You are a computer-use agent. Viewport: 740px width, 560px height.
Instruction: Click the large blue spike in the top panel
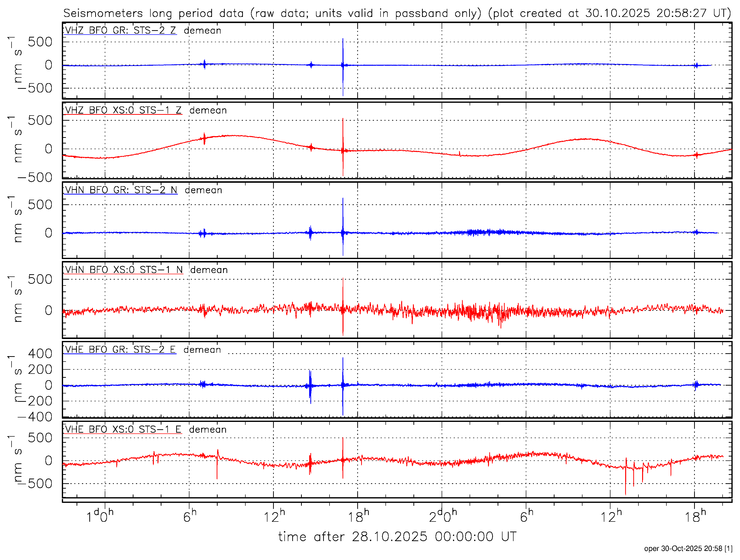343,53
